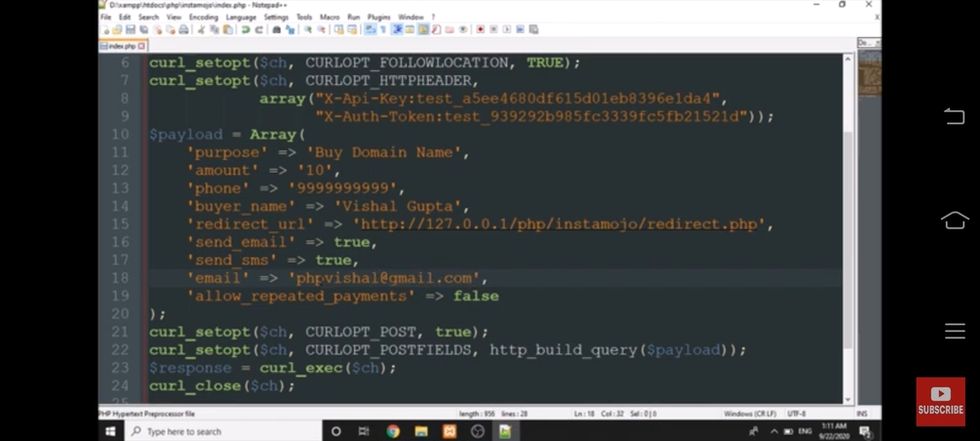The image size is (980, 441).
Task: Print the document using the Print icon
Action: click(183, 29)
